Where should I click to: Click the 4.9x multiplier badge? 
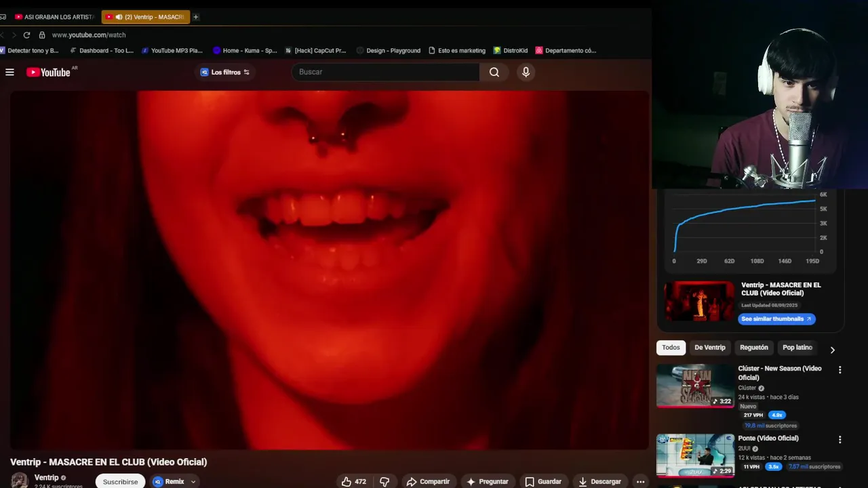click(777, 415)
